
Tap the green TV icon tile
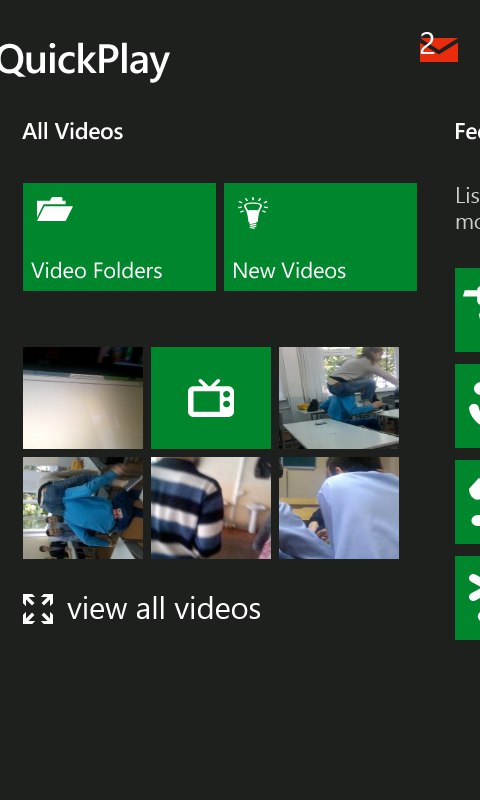[x=211, y=398]
